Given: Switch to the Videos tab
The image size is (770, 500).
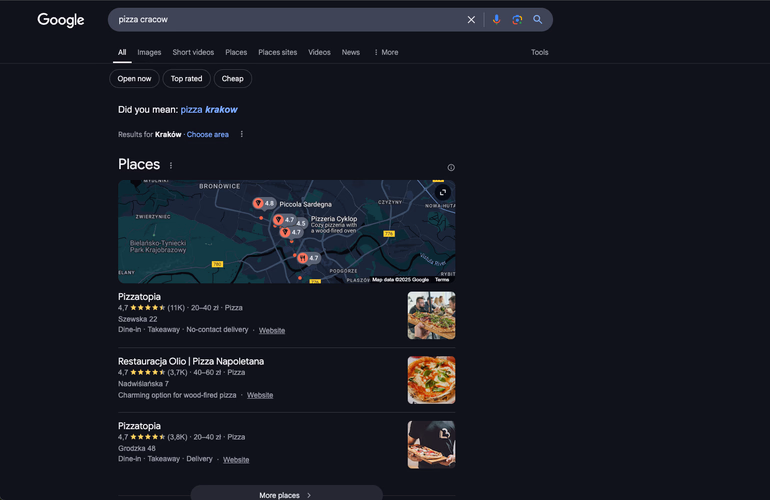Looking at the screenshot, I should (319, 52).
